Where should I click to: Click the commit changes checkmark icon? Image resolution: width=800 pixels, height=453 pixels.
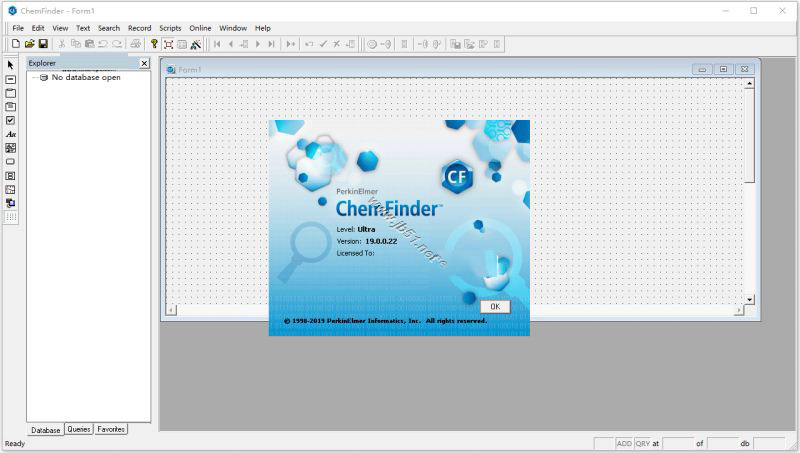(323, 44)
